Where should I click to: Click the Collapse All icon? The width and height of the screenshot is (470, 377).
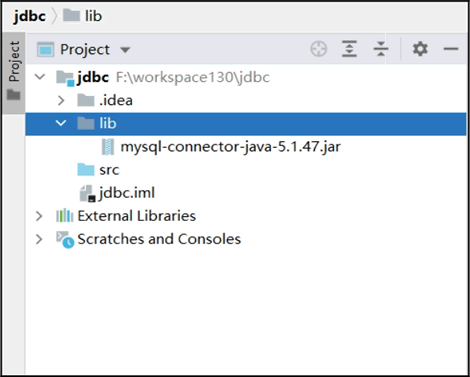(381, 49)
